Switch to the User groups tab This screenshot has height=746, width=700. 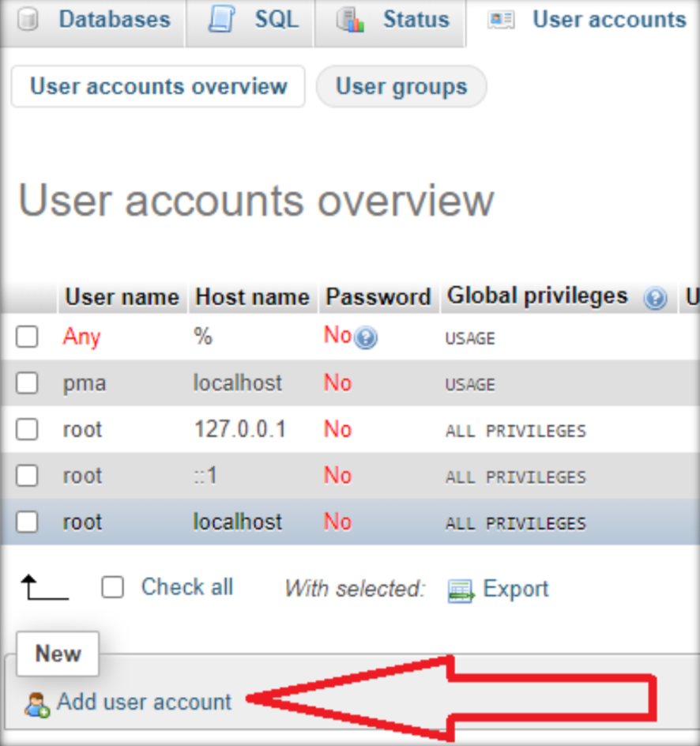coord(401,87)
